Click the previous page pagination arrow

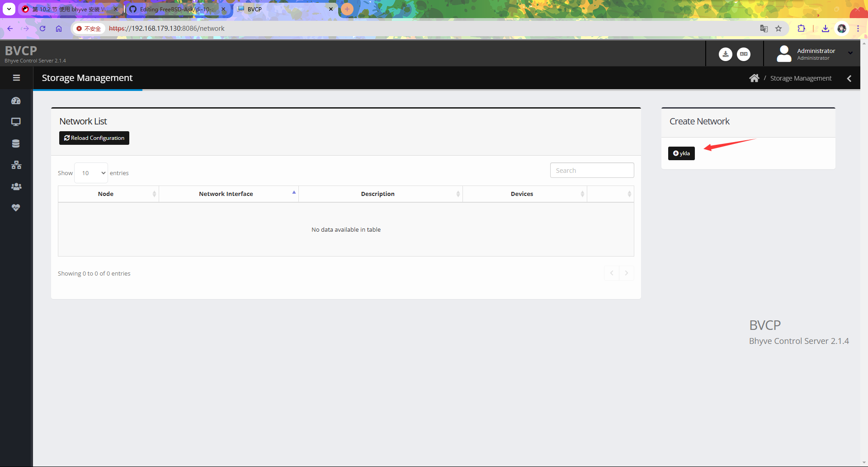point(612,273)
